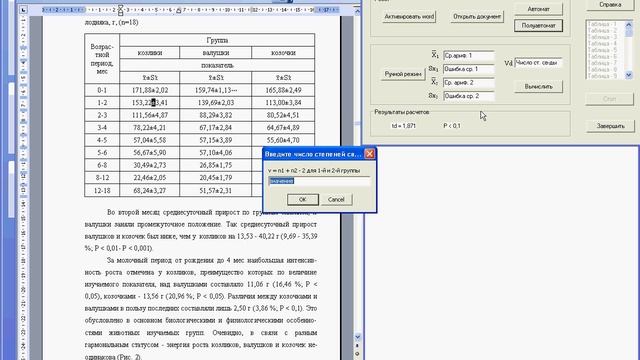
Task: Click the Word scrollbar down arrow
Action: pyautogui.click(x=358, y=337)
